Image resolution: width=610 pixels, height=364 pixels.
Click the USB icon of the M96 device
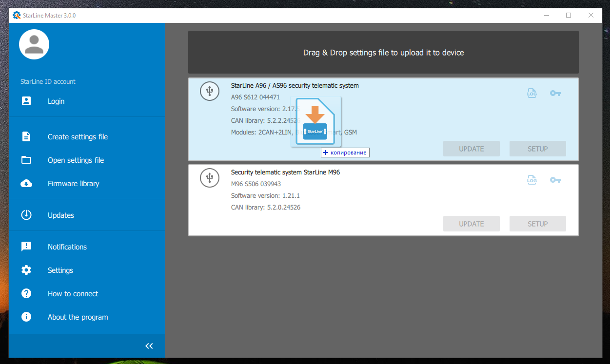pos(210,178)
